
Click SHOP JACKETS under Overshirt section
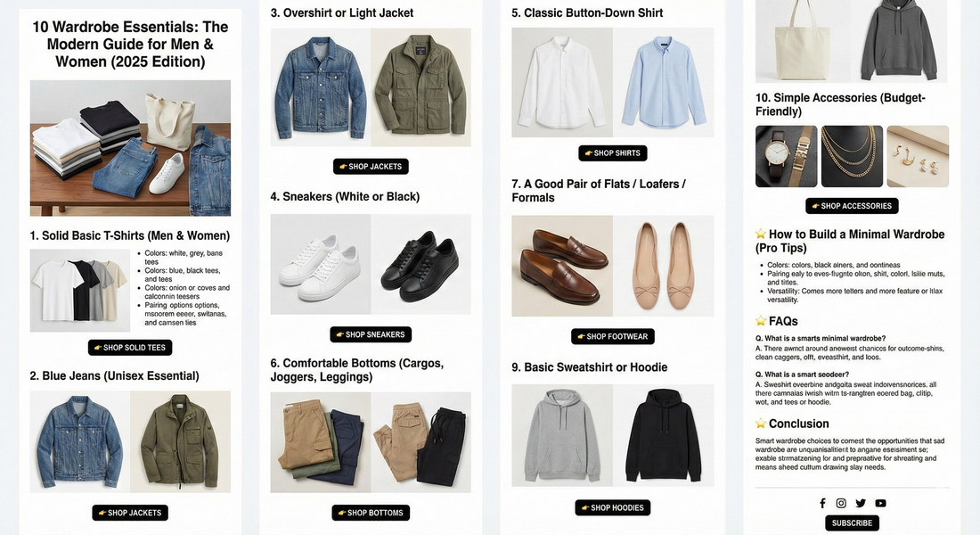(x=371, y=166)
